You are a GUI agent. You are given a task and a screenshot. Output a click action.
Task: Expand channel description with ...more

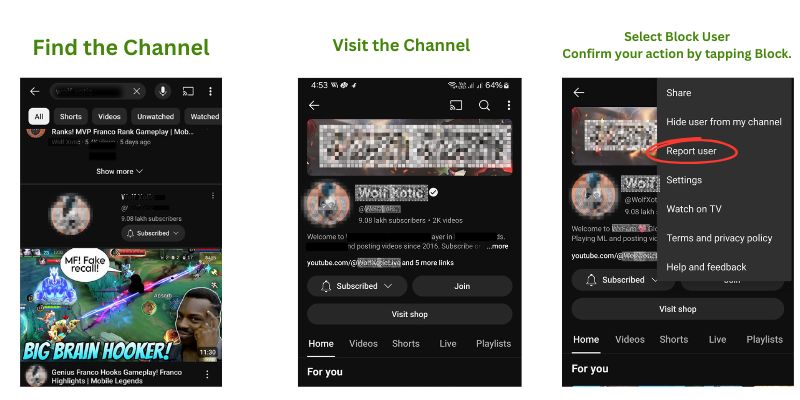pos(497,246)
